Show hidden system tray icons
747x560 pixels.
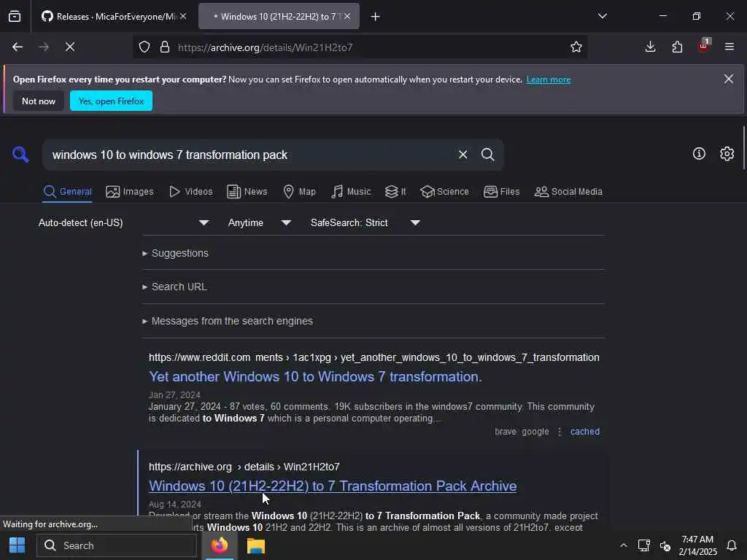pyautogui.click(x=623, y=545)
